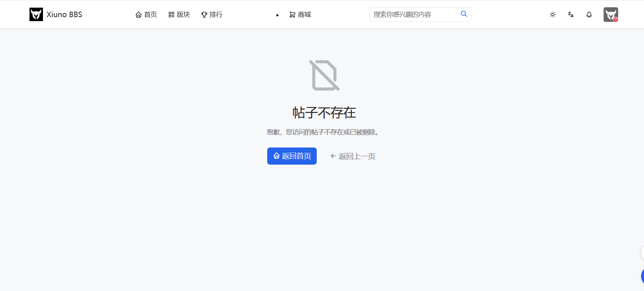This screenshot has height=291, width=644.
Task: Open the 排行 ranking page
Action: (x=212, y=15)
